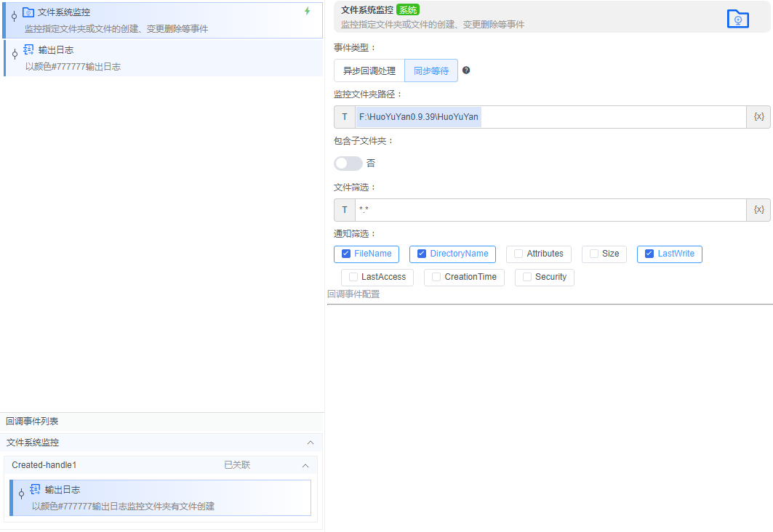Click the question mark help icon beside 同步等待
This screenshot has width=773, height=532.
466,70
